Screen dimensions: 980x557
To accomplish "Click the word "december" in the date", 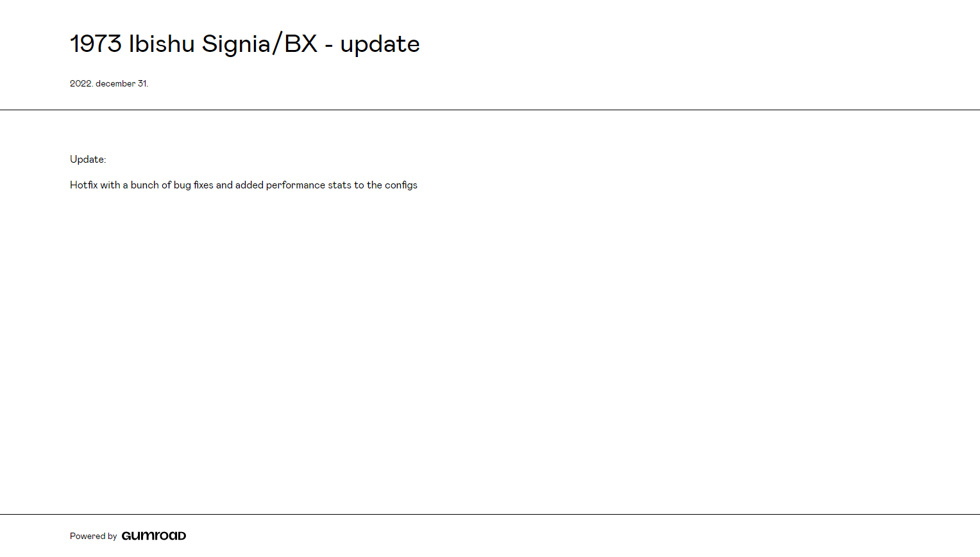I will click(x=115, y=84).
